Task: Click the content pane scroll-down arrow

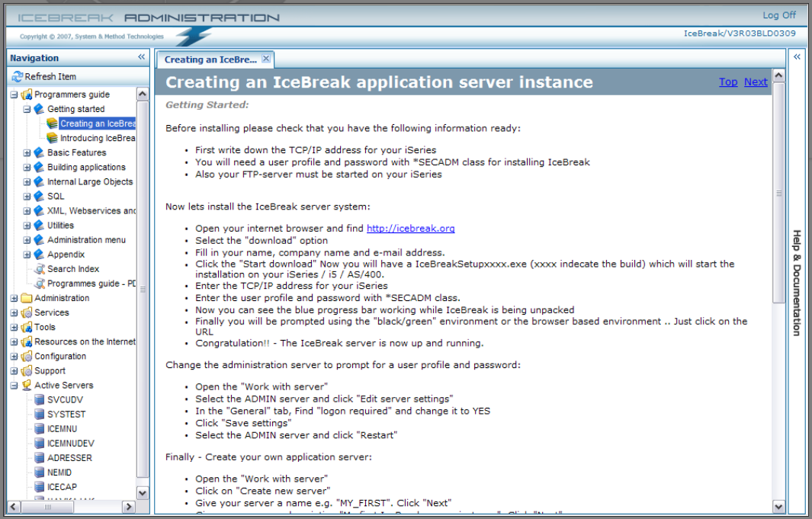Action: coord(778,507)
